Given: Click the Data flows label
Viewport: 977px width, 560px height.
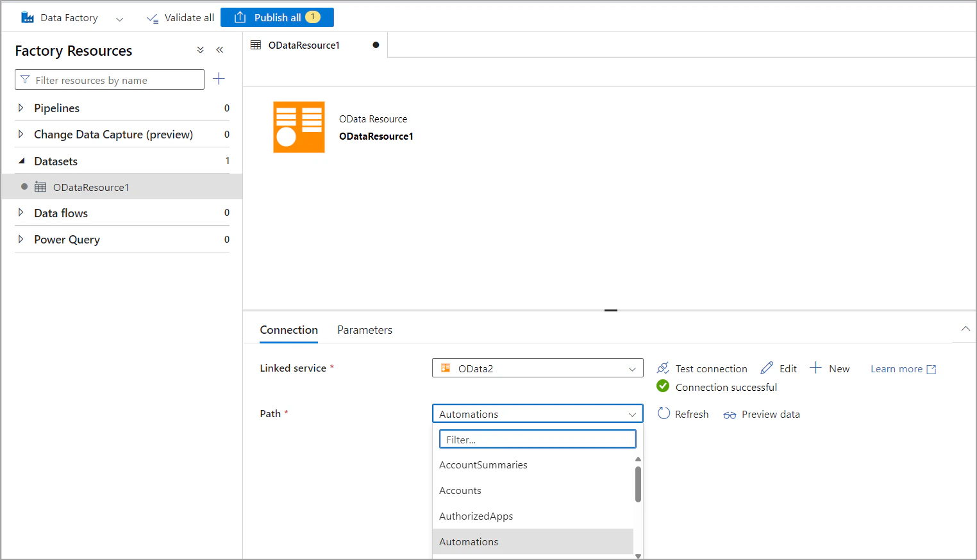Looking at the screenshot, I should tap(61, 213).
